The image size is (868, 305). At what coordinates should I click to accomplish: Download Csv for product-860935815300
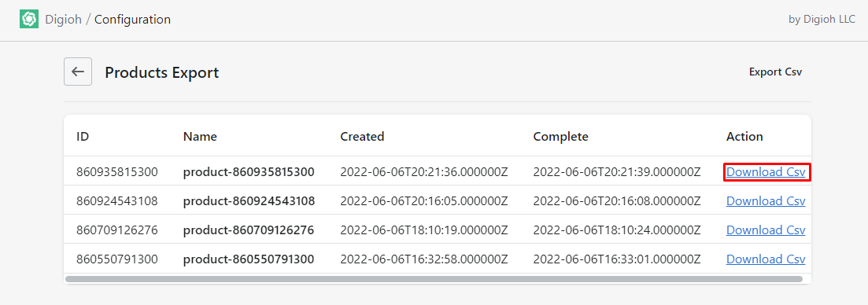(x=766, y=172)
